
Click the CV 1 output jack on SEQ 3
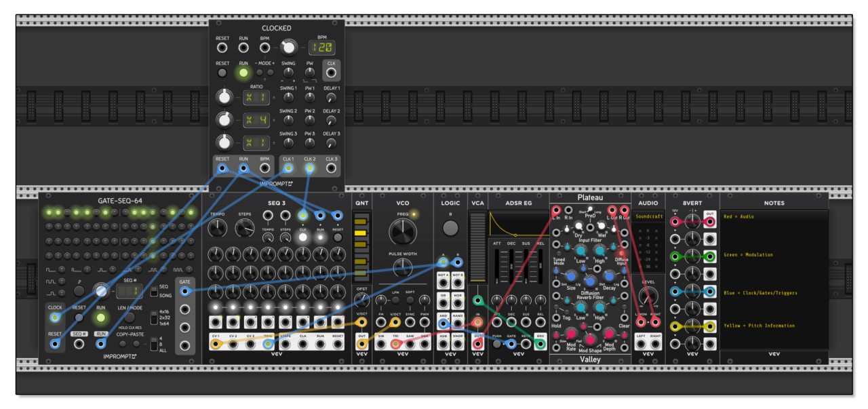point(216,344)
